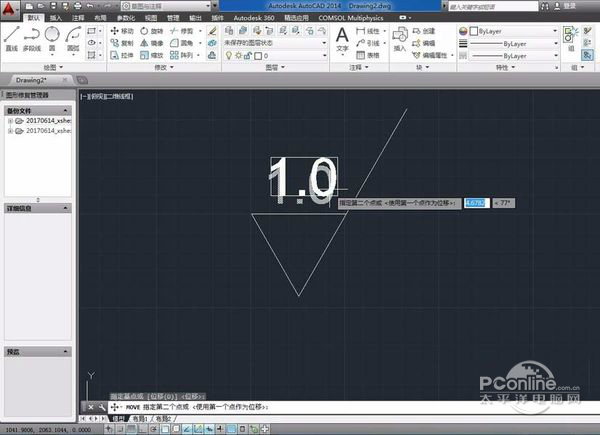Toggle layer on/off lightbulb icon
Screen dimensions: 600x435
229,56
